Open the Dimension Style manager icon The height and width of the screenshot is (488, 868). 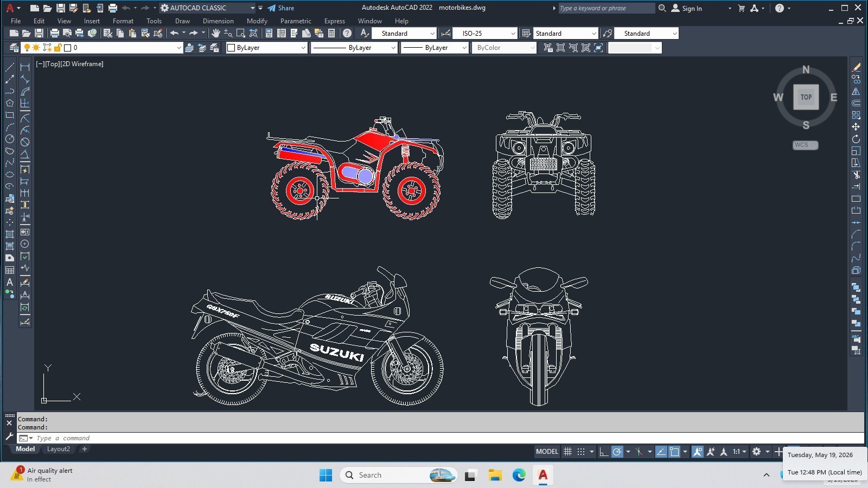446,33
